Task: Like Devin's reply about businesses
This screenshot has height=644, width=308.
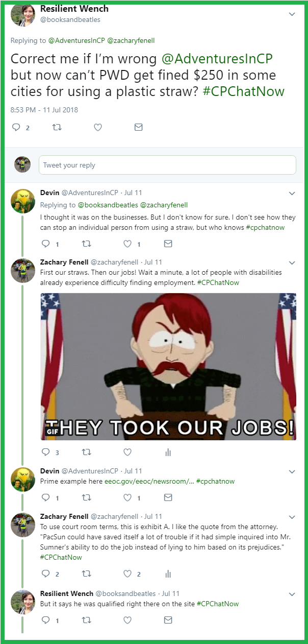Action: (x=127, y=244)
